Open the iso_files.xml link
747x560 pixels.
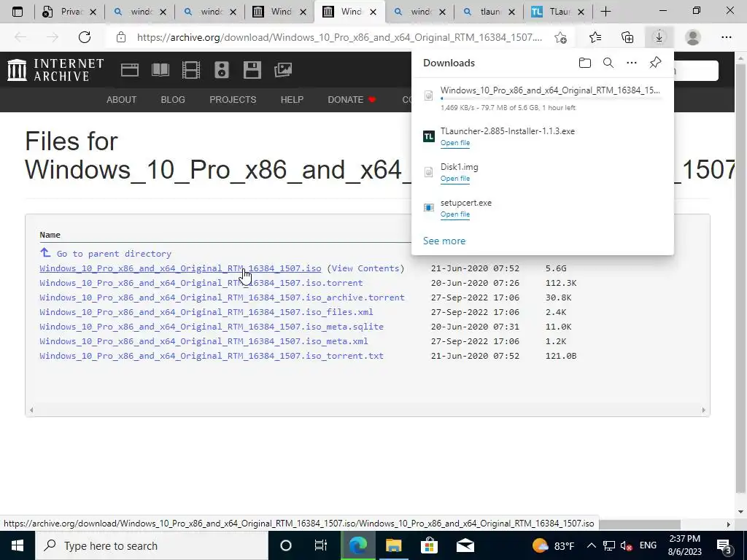(x=206, y=312)
